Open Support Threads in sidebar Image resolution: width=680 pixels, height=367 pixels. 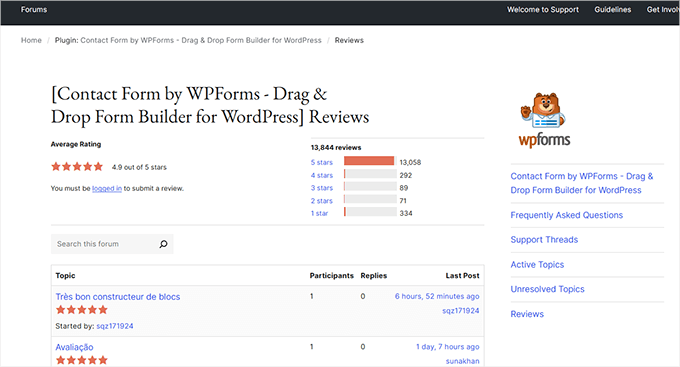pyautogui.click(x=544, y=240)
